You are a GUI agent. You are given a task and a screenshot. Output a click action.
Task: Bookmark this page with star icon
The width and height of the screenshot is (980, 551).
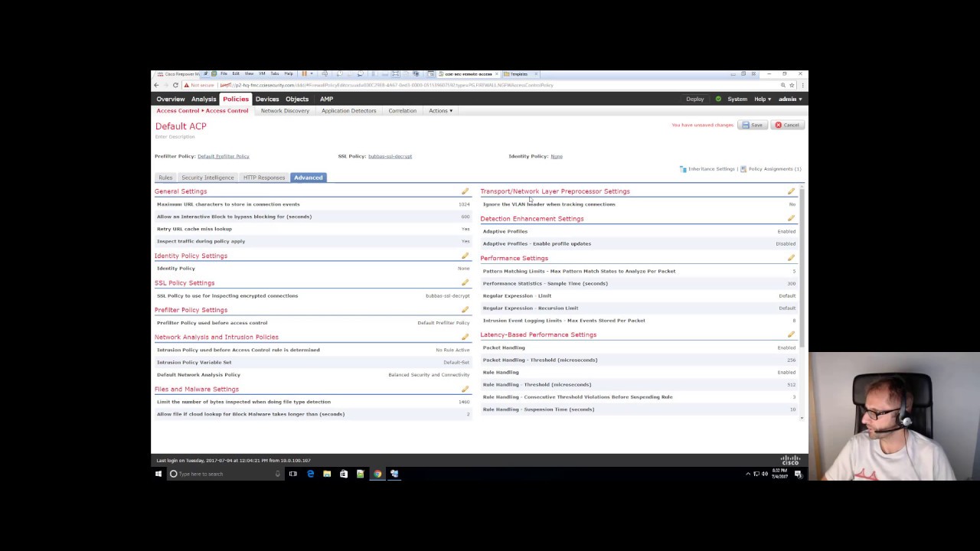click(792, 85)
